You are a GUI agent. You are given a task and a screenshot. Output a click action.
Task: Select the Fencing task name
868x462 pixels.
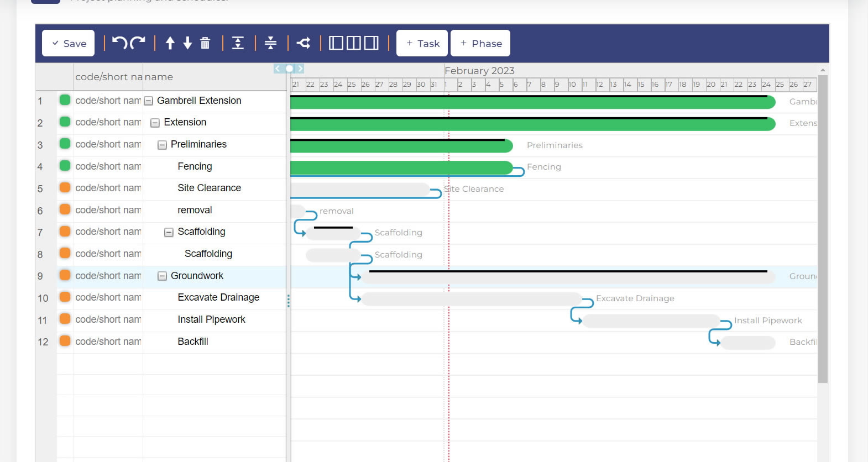195,166
